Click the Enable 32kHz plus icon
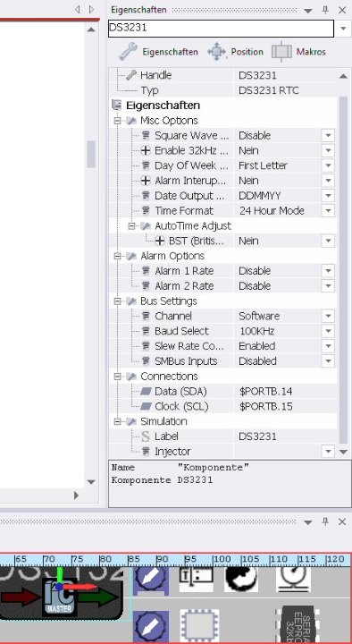 [x=146, y=151]
